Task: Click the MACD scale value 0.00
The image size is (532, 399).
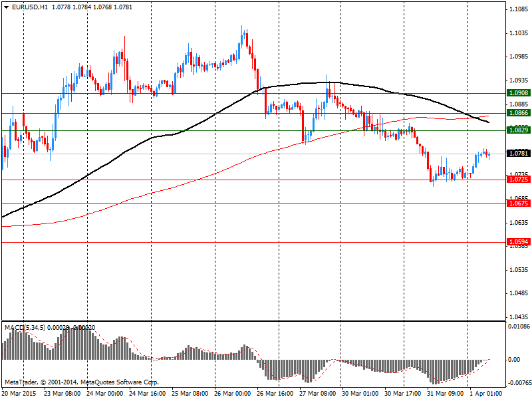Action: point(514,360)
